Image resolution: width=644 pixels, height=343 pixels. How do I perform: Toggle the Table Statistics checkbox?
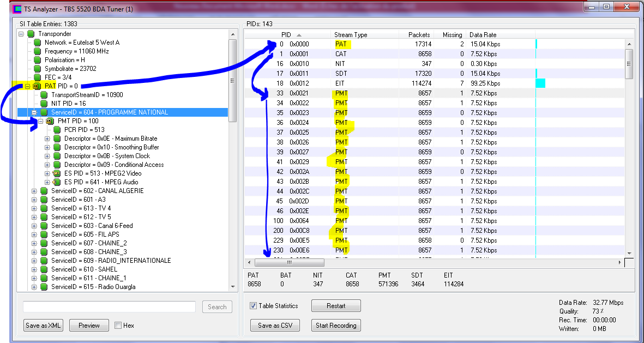pyautogui.click(x=253, y=306)
